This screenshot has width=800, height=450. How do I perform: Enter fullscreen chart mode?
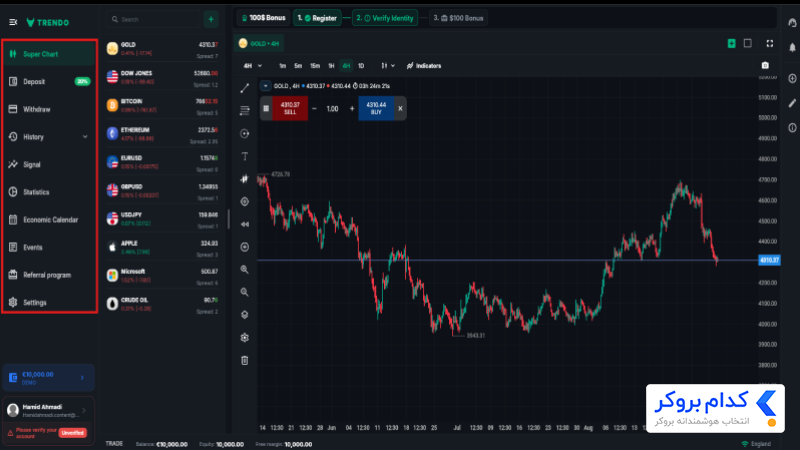tap(769, 43)
